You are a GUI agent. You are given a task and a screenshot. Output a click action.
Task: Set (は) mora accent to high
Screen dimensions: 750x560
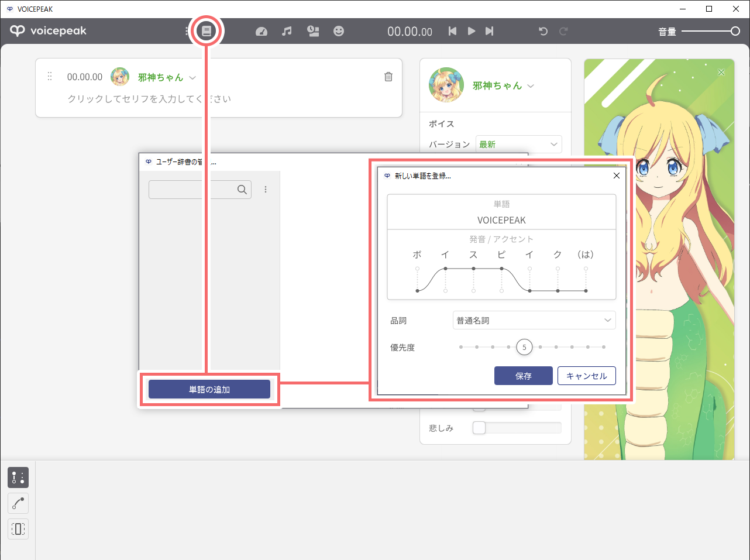pos(586,269)
